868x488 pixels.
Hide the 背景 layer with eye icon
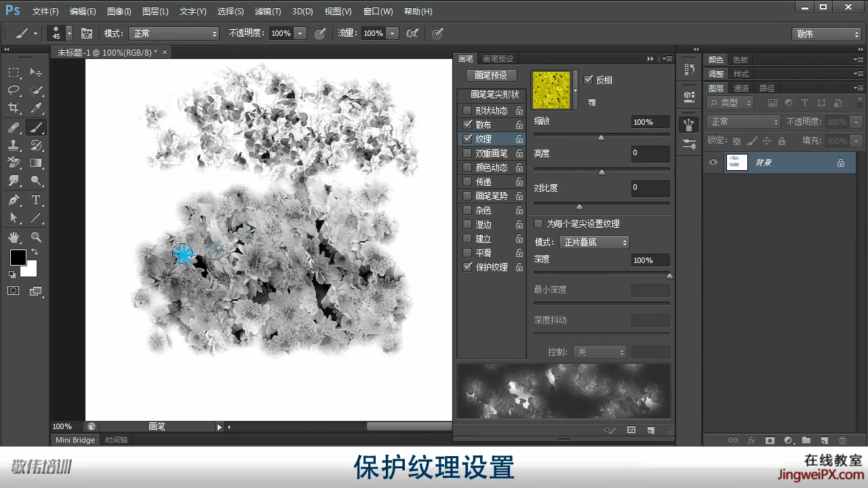(x=713, y=163)
